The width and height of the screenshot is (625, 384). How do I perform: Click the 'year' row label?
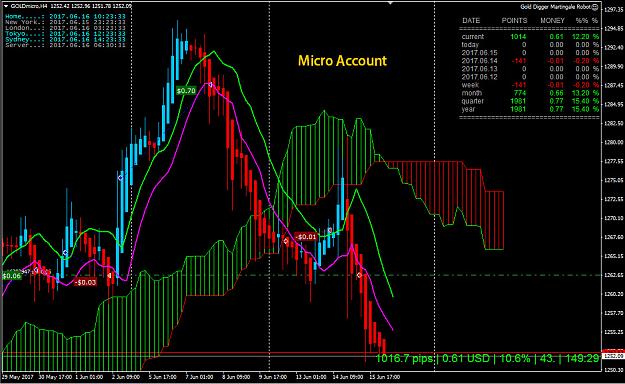point(468,109)
